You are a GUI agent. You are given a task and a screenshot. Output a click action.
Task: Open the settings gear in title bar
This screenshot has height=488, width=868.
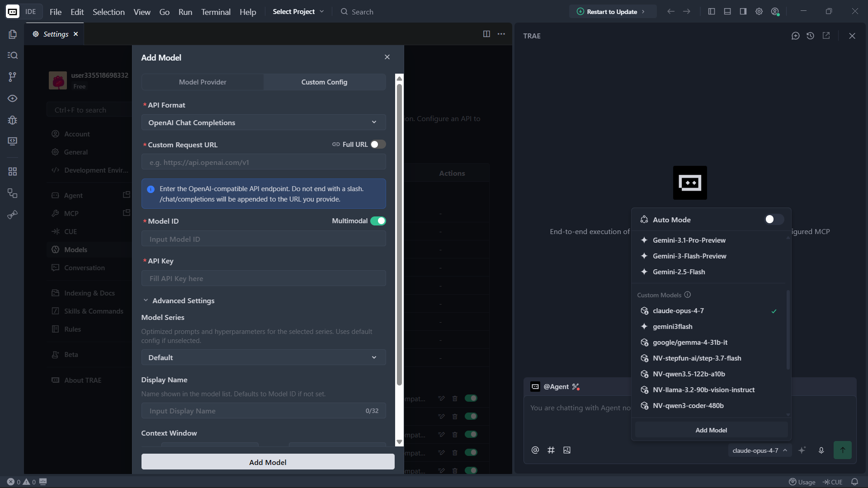[x=759, y=12]
